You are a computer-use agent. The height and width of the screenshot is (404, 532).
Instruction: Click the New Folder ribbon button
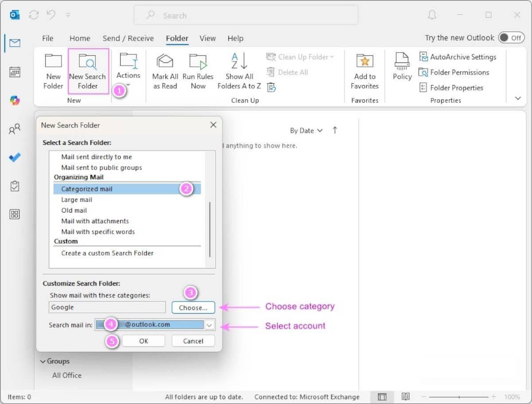point(53,71)
